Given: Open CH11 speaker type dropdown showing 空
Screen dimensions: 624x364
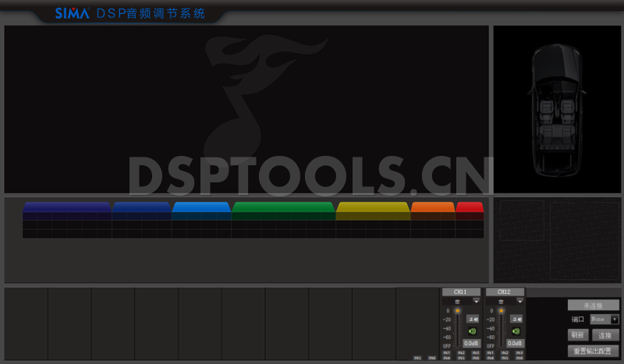Looking at the screenshot, I should pyautogui.click(x=461, y=301).
